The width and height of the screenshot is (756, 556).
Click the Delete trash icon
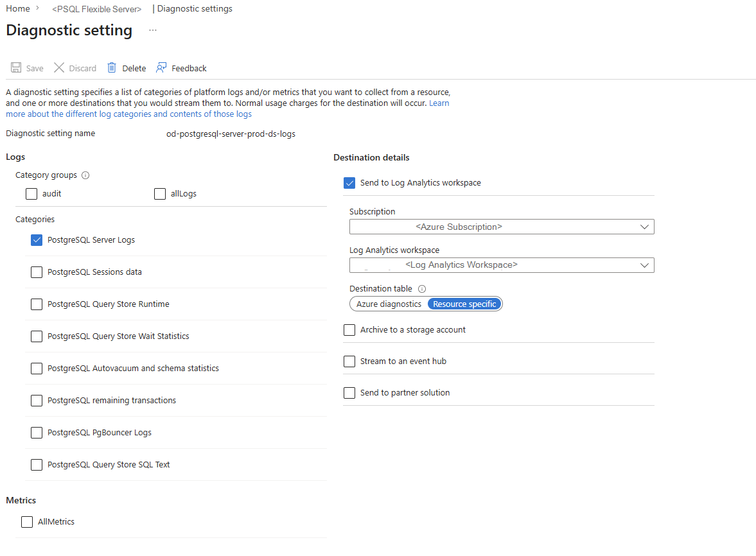pyautogui.click(x=111, y=67)
